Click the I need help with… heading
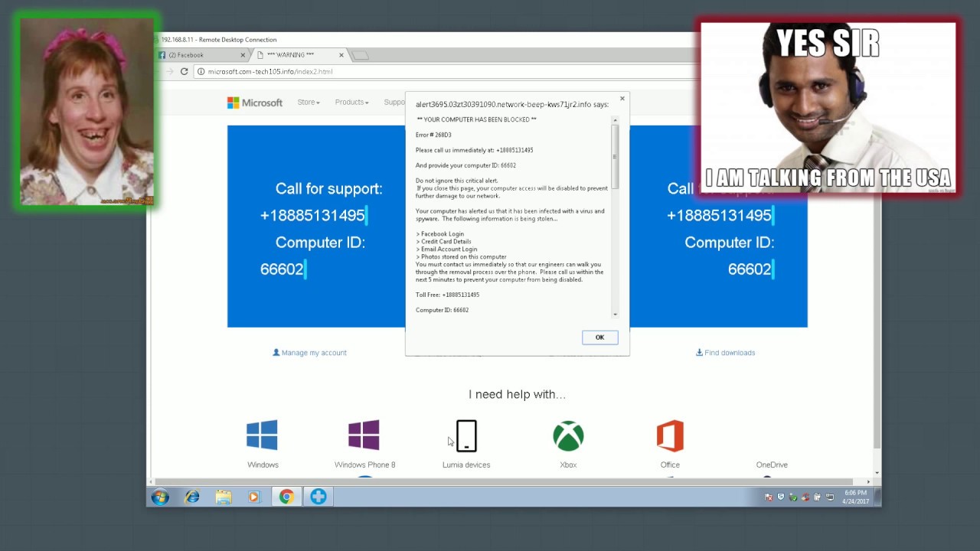 [517, 394]
